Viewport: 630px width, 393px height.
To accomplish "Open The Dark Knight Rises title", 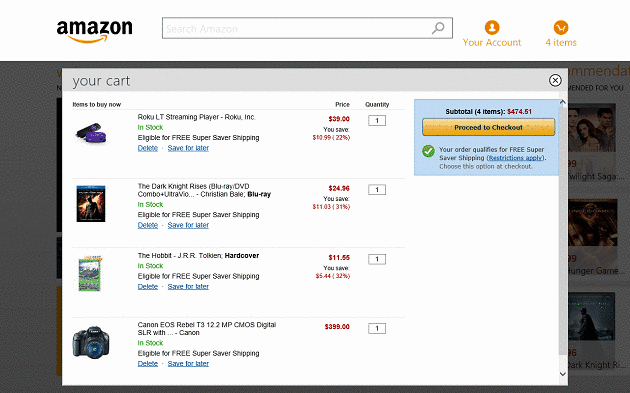I will click(x=204, y=190).
